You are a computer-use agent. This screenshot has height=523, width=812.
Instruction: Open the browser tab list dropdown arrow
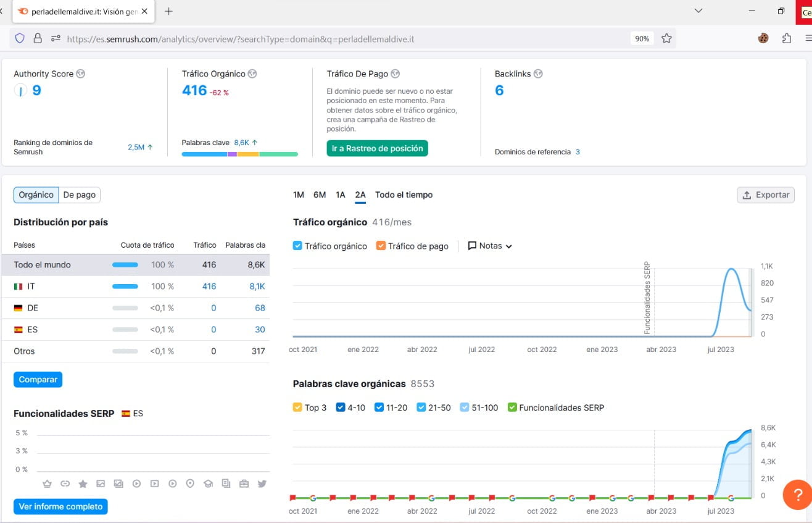coord(698,11)
